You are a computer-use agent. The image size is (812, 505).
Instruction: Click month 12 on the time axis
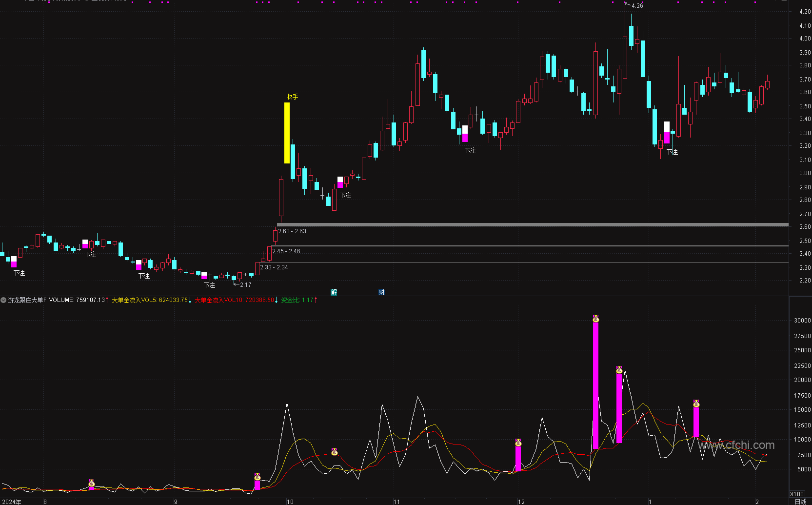(x=521, y=502)
